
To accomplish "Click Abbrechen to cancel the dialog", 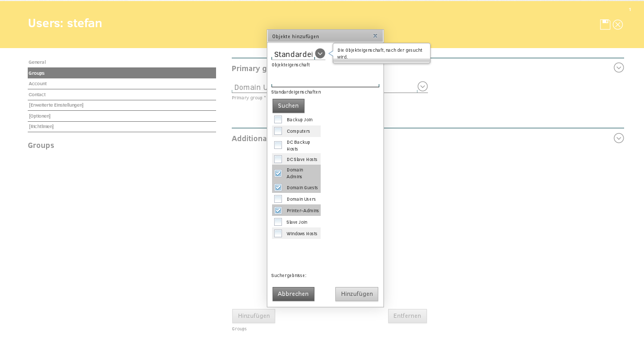I will (x=293, y=294).
